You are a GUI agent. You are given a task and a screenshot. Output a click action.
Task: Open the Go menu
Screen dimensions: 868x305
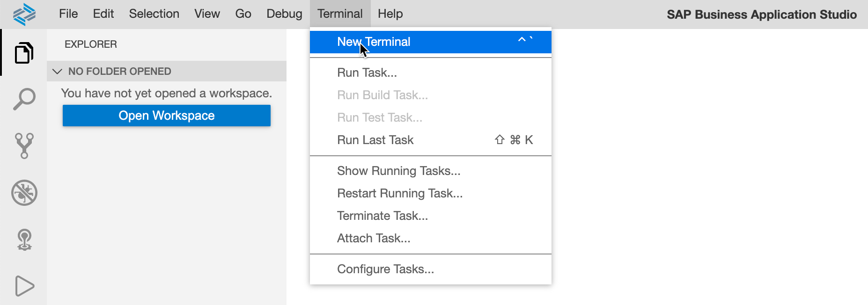(243, 14)
